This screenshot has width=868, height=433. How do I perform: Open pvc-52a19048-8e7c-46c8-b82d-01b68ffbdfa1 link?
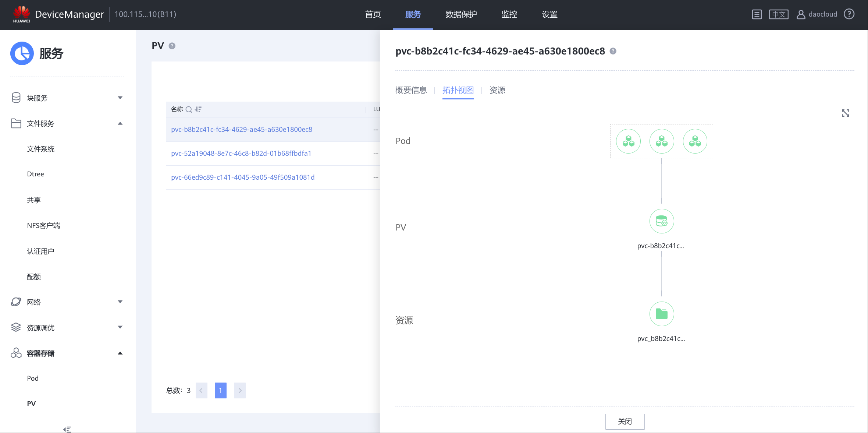click(241, 154)
